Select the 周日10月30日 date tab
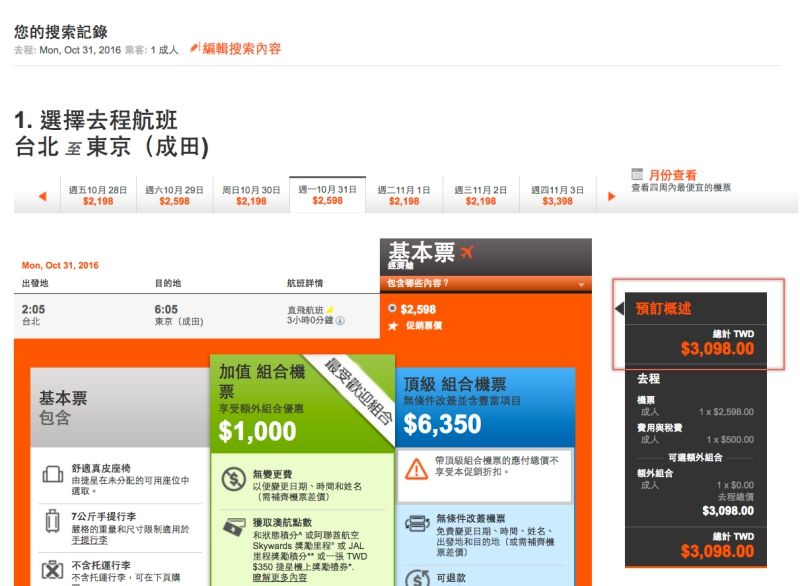 pos(251,195)
